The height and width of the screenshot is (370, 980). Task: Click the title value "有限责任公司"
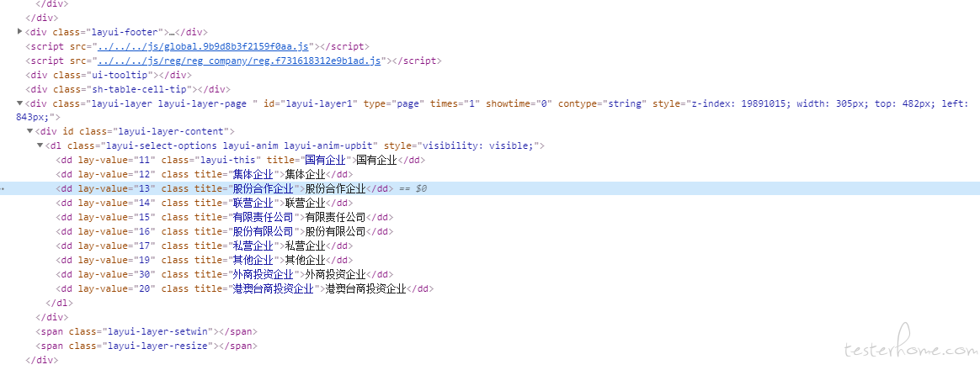[x=264, y=217]
